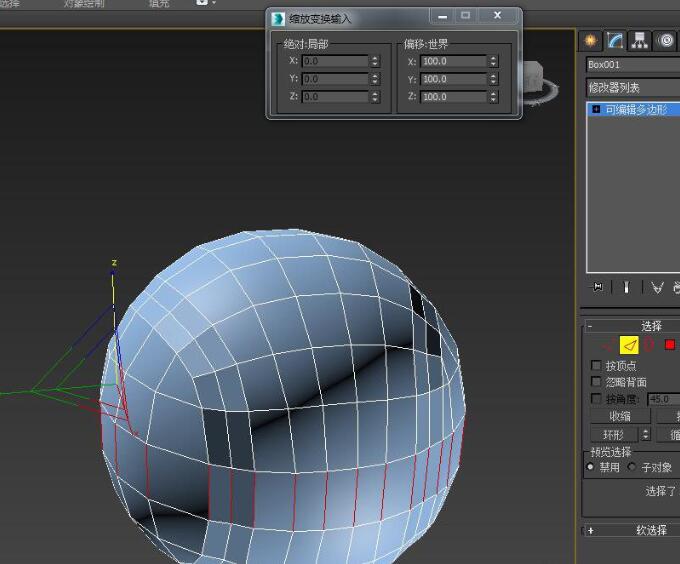The height and width of the screenshot is (564, 680).
Task: Expand 可编辑多边形 in modifier stack
Action: [597, 109]
